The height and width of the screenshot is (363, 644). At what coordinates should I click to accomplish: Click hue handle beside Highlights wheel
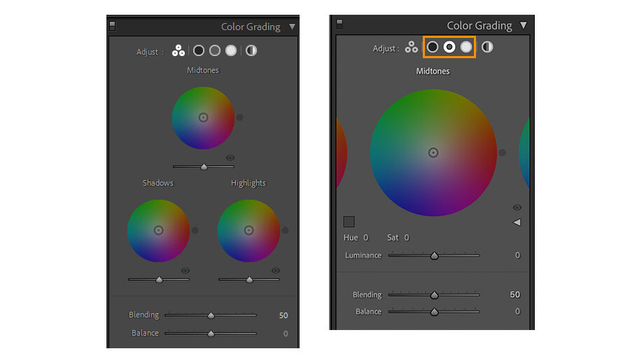(x=286, y=231)
